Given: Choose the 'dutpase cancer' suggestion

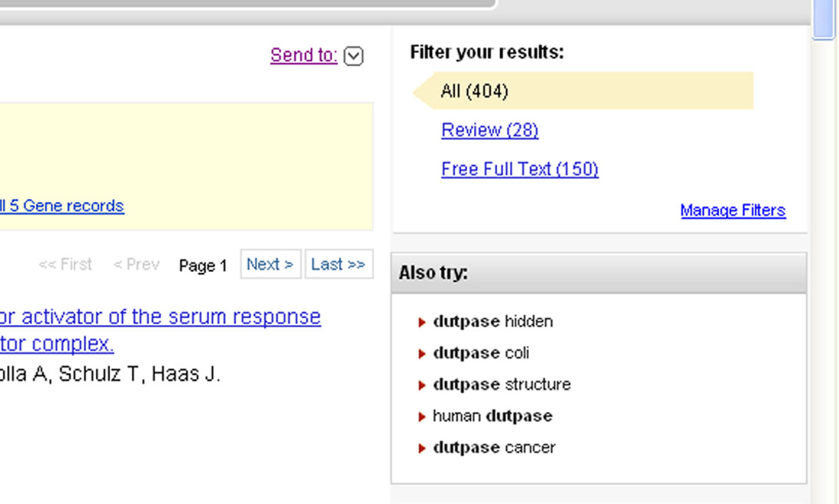Looking at the screenshot, I should pyautogui.click(x=493, y=448).
